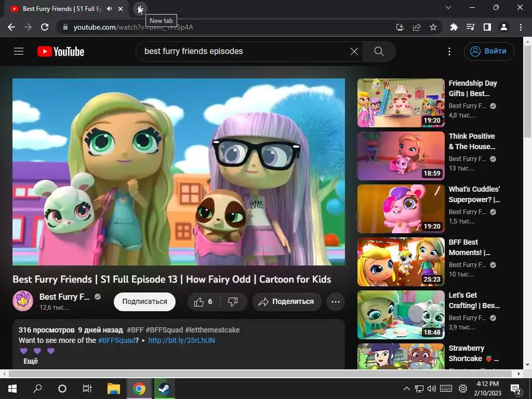The height and width of the screenshot is (399, 532).
Task: Open YouTube settings three-dot menu
Action: (x=449, y=51)
